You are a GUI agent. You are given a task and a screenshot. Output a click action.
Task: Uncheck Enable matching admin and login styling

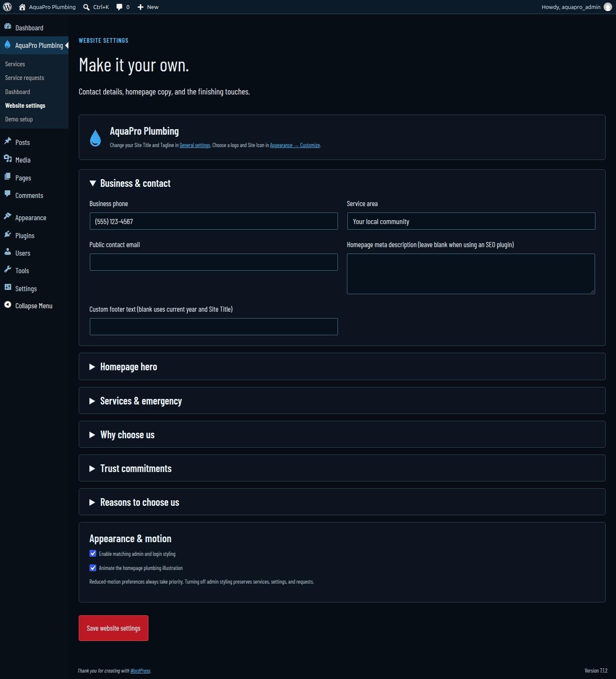[93, 553]
